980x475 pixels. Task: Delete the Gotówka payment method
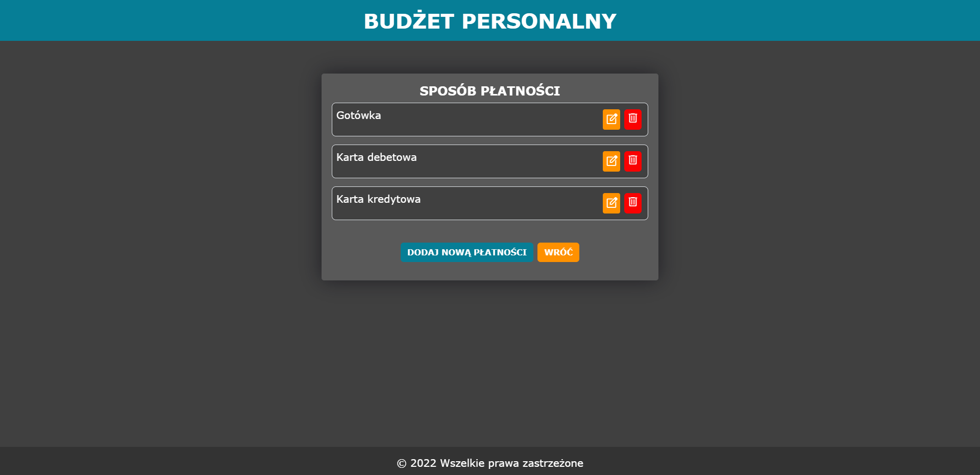(632, 120)
